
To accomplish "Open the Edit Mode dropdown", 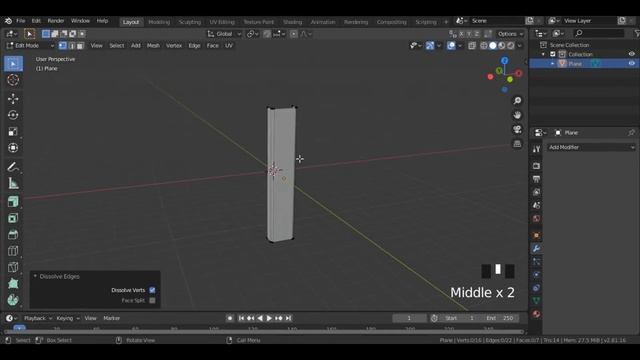I will (x=30, y=46).
